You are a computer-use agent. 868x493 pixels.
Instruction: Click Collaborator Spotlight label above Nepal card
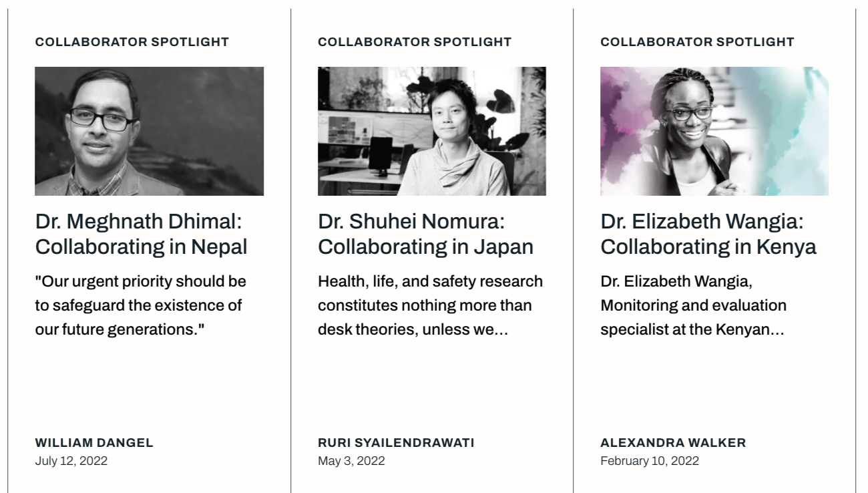click(132, 42)
